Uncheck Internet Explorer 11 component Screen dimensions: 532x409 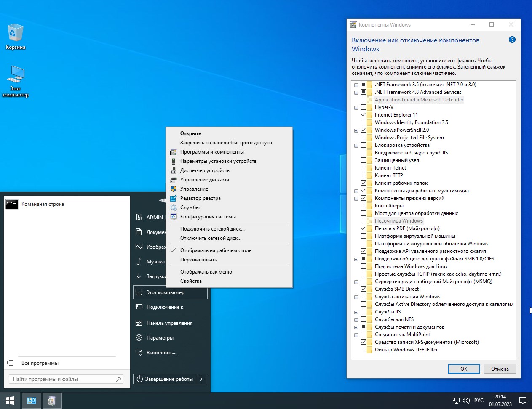363,115
